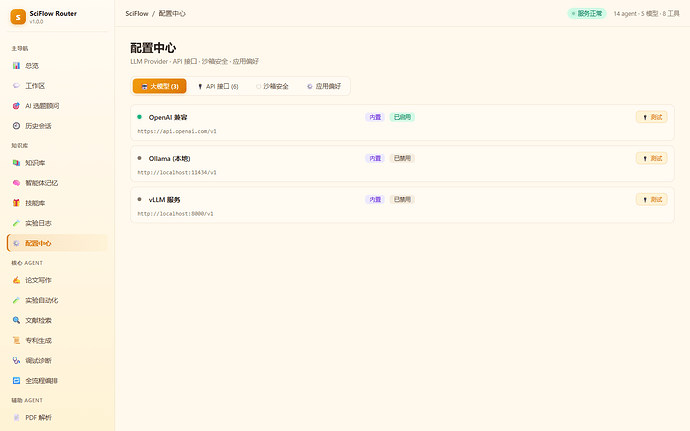This screenshot has height=431, width=690.
Task: Click the https://api.openai.com/v1 URL
Action: coord(177,131)
